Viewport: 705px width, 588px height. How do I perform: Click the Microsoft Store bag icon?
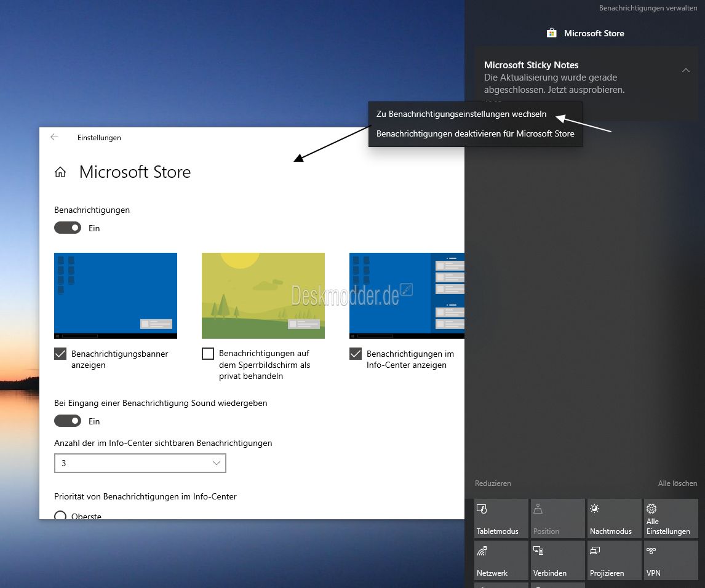(552, 33)
